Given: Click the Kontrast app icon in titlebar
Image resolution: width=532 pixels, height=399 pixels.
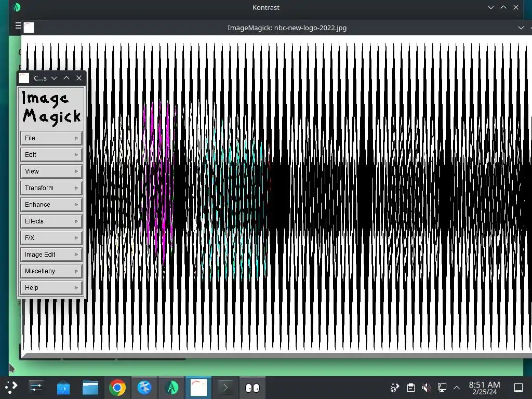Looking at the screenshot, I should click(x=17, y=7).
